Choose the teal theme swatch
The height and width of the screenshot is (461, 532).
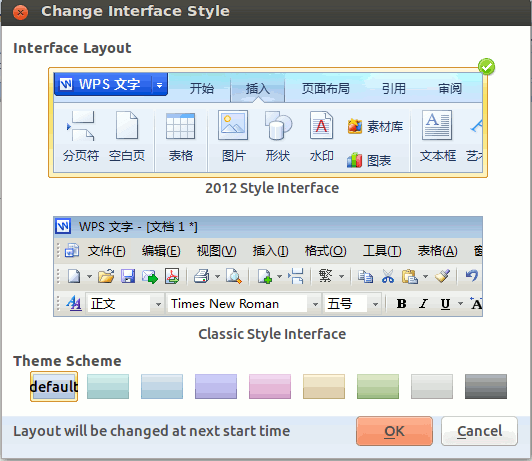[108, 386]
